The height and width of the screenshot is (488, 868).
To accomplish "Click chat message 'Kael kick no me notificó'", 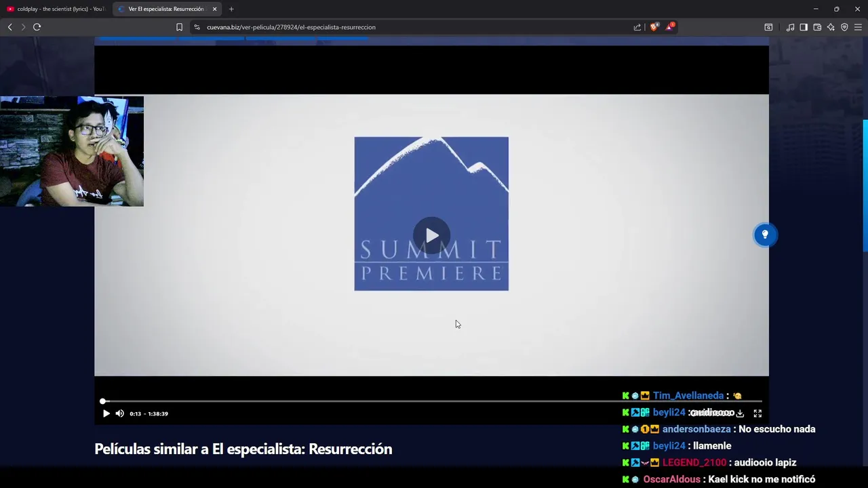I will (762, 479).
